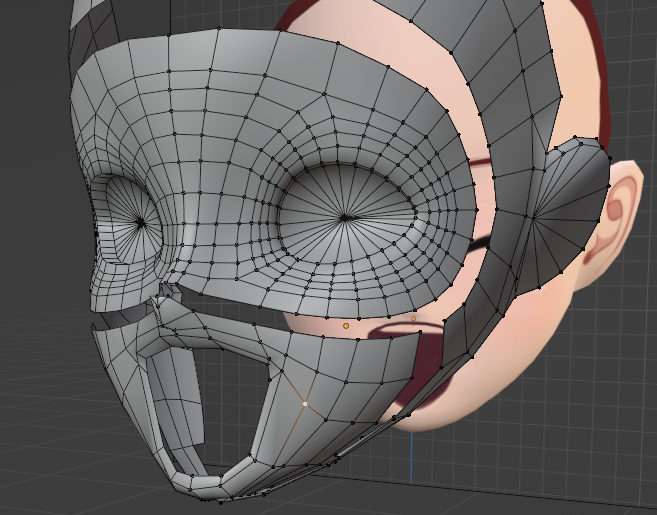Select fan center vertex on ear cover piece
Image resolution: width=657 pixels, height=515 pixels.
click(533, 217)
